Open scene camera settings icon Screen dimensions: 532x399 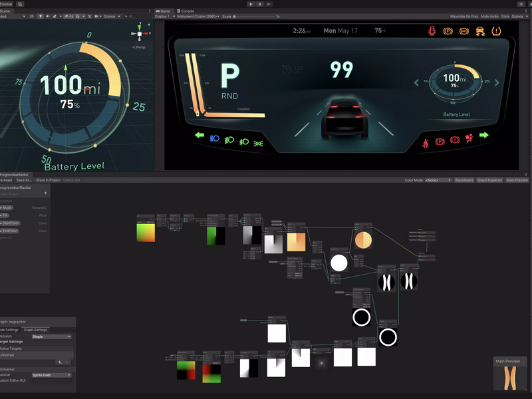(98, 16)
